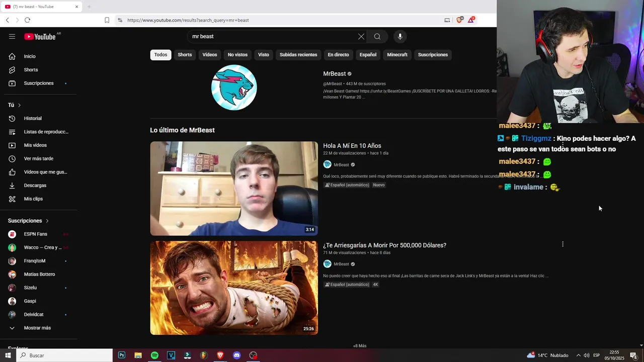Open the MrBeast channel name link
Image resolution: width=644 pixels, height=362 pixels.
click(x=334, y=74)
